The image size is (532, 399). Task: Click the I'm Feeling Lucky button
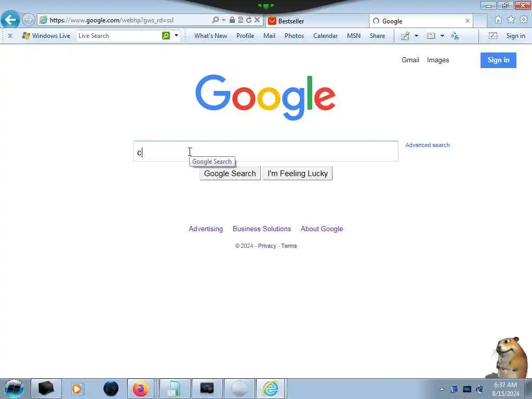(298, 174)
